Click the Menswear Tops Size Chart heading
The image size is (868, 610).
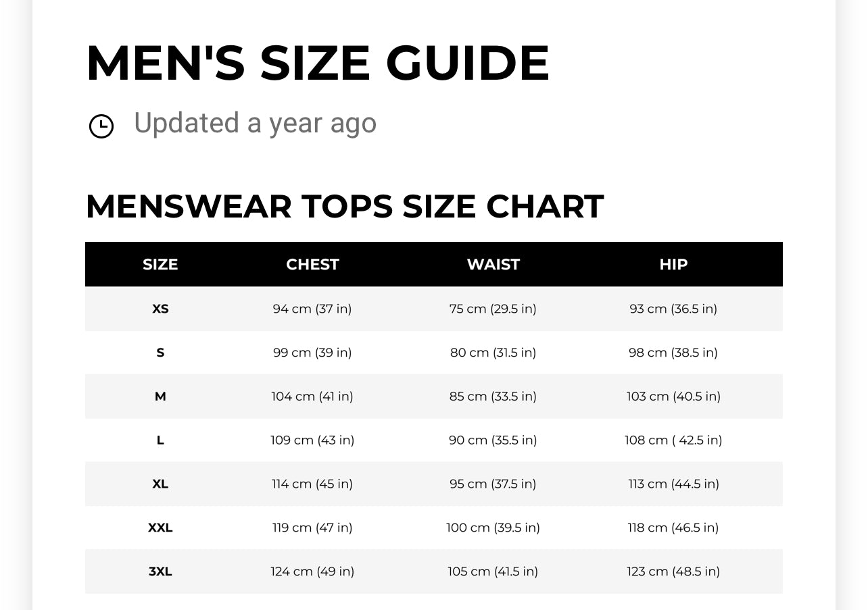(344, 207)
